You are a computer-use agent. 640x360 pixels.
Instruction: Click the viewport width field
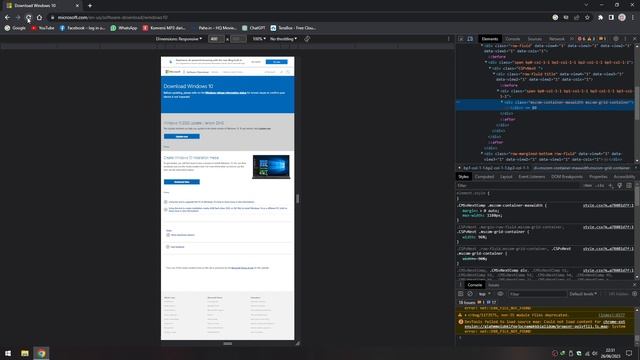tap(216, 39)
